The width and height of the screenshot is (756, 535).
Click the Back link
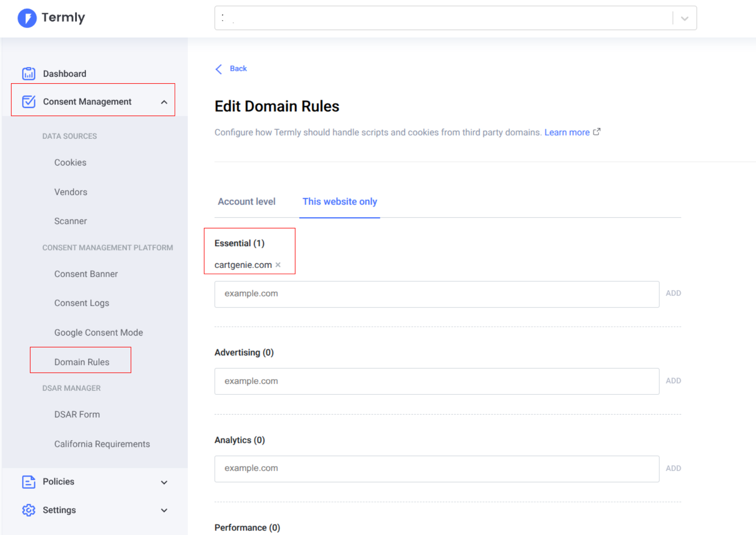(238, 68)
